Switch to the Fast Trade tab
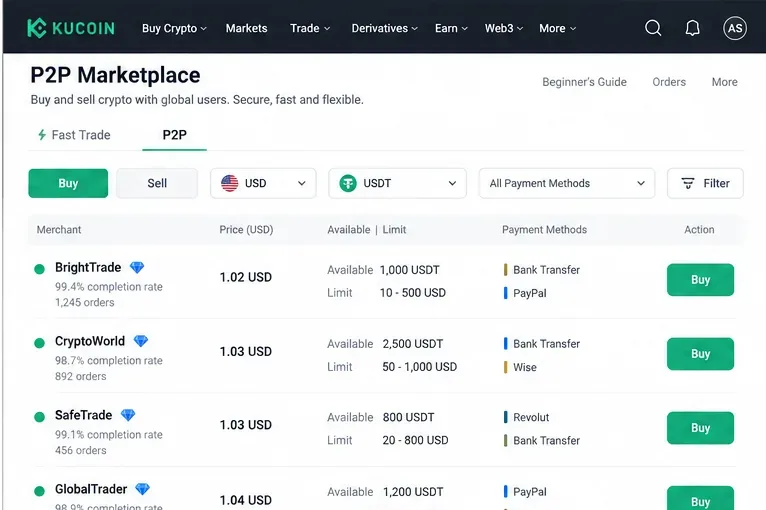Image resolution: width=766 pixels, height=510 pixels. click(74, 135)
